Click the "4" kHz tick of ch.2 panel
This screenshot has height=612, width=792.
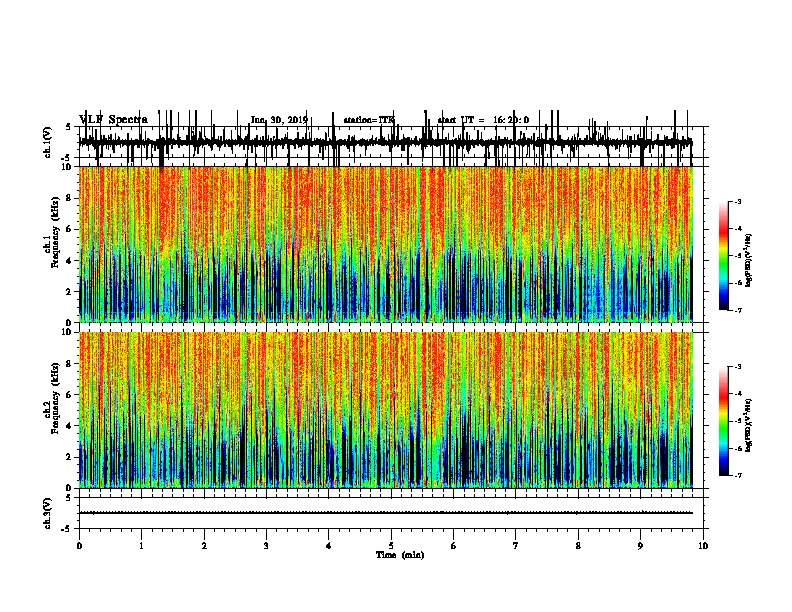pyautogui.click(x=70, y=426)
